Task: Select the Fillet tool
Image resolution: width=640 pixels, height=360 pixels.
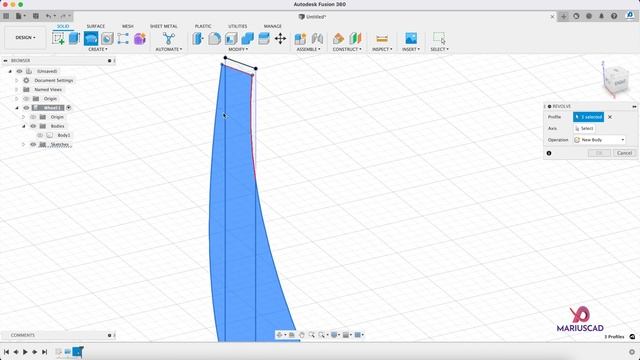Action: click(214, 39)
